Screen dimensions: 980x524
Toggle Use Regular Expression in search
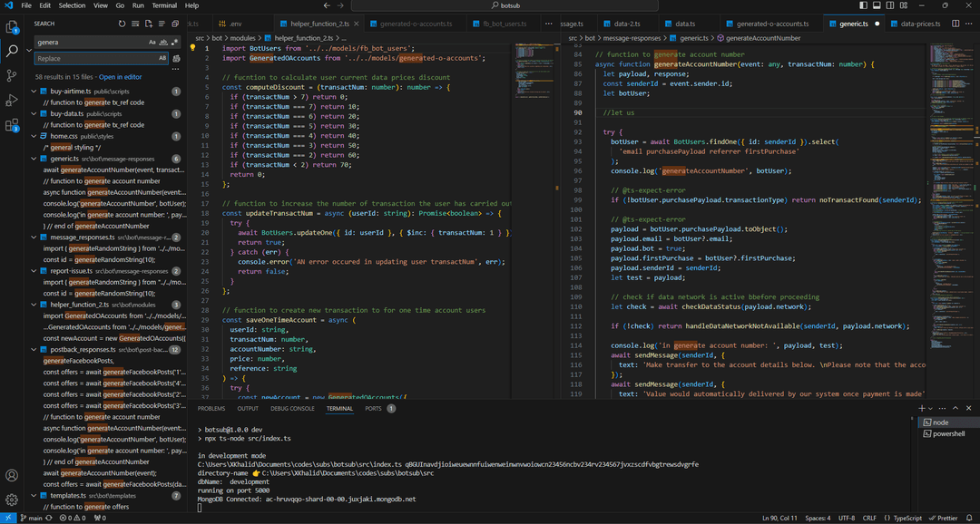(176, 43)
